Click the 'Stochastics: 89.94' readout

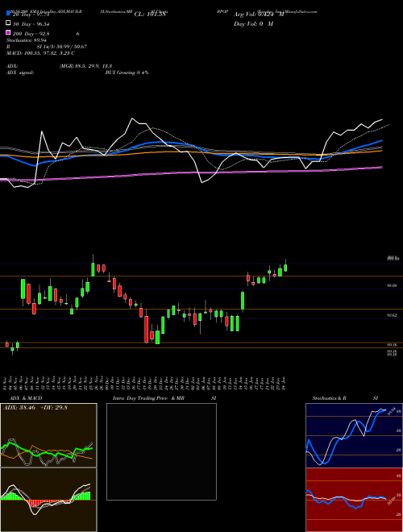27,40
